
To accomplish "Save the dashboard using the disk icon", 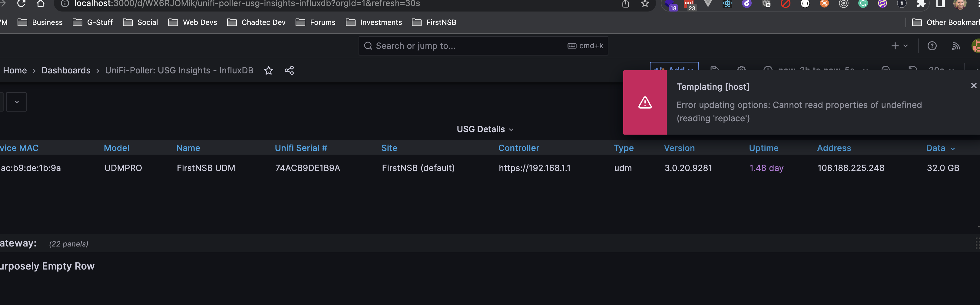I will coord(714,70).
